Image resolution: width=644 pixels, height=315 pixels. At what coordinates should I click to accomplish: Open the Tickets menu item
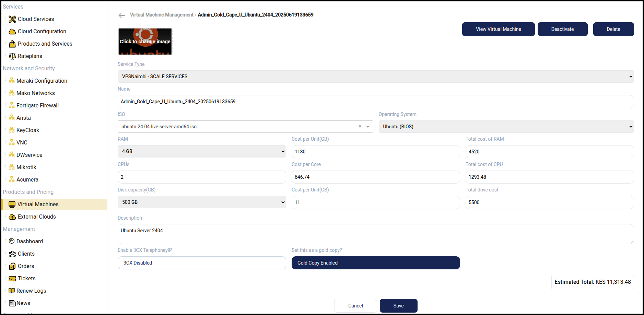pyautogui.click(x=27, y=279)
